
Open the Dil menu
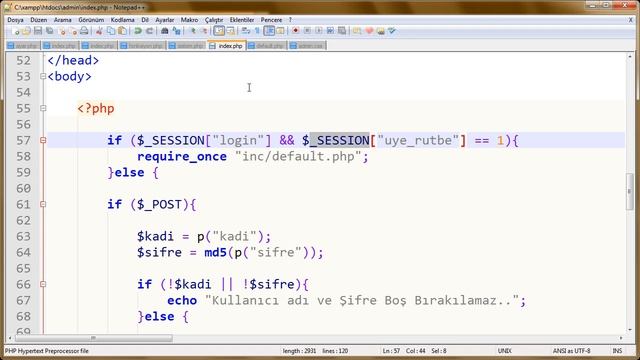click(145, 20)
